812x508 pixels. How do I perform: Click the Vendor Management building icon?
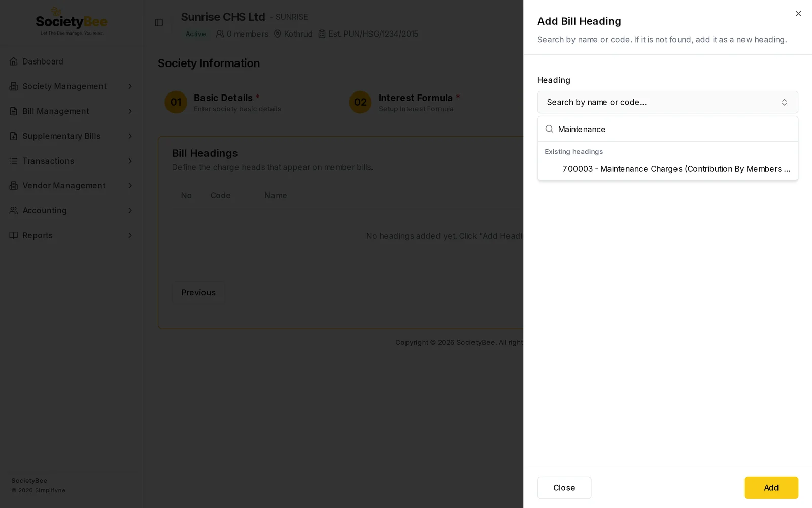click(x=14, y=186)
